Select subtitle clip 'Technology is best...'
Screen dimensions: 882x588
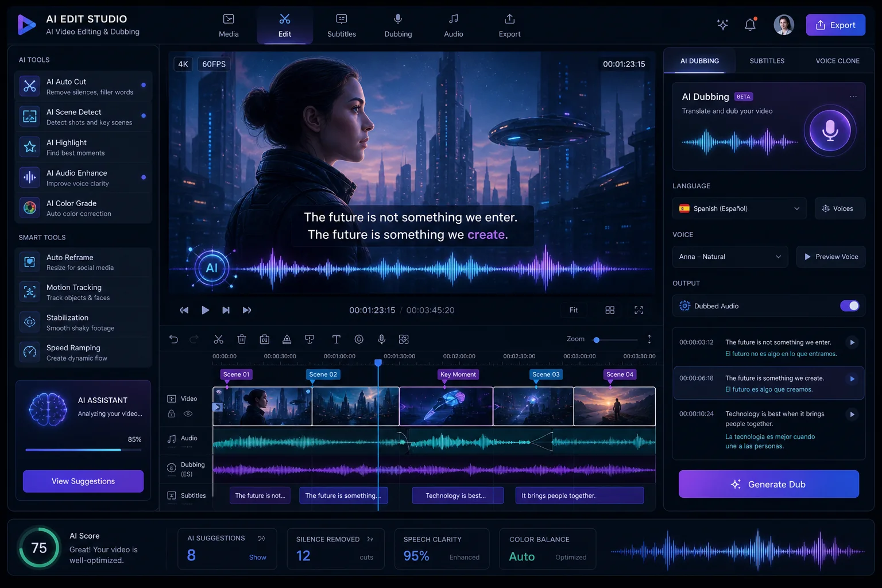click(458, 496)
